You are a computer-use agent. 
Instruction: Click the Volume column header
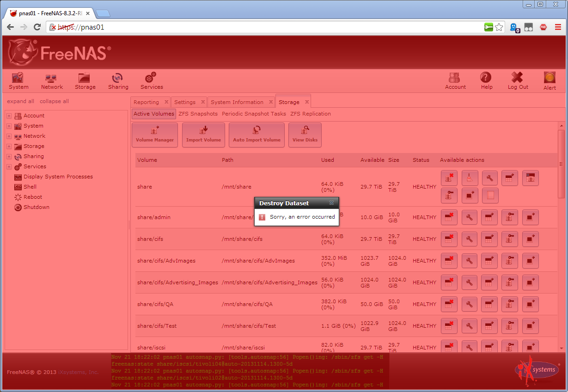point(147,160)
